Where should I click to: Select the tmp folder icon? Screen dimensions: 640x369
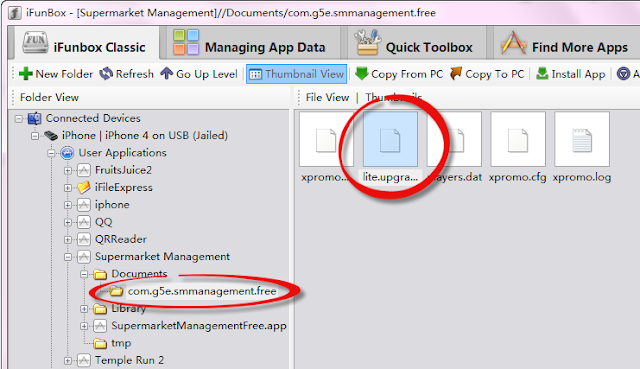(x=100, y=344)
